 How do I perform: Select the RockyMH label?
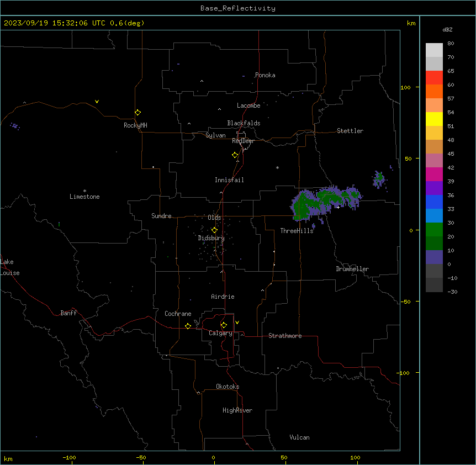click(135, 125)
